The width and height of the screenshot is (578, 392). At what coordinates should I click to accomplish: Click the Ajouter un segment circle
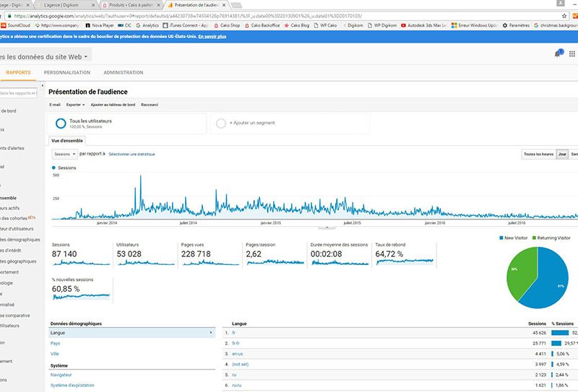221,123
